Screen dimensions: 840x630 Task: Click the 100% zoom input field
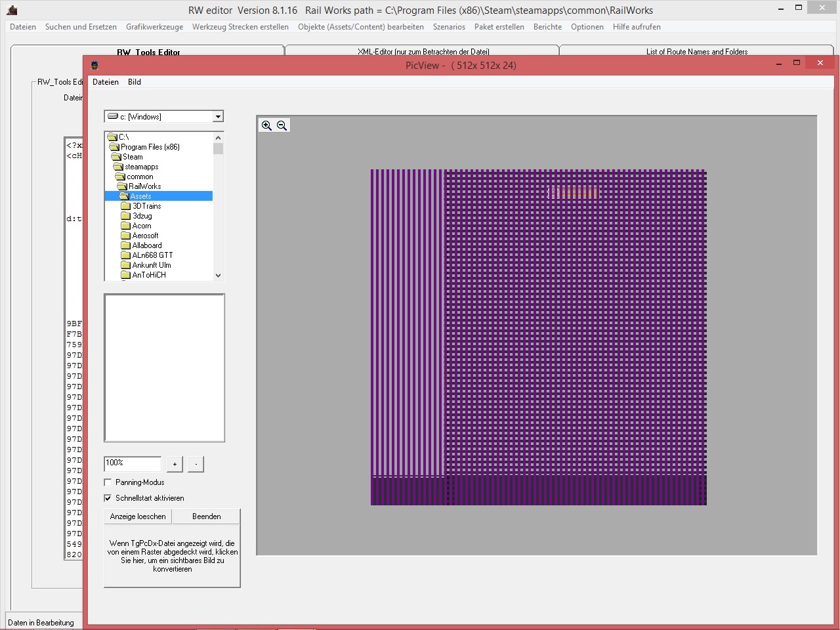coord(133,463)
